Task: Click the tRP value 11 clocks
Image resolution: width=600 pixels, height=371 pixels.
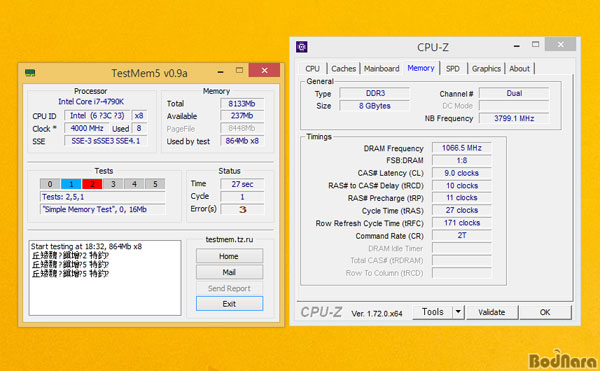Action: 461,198
